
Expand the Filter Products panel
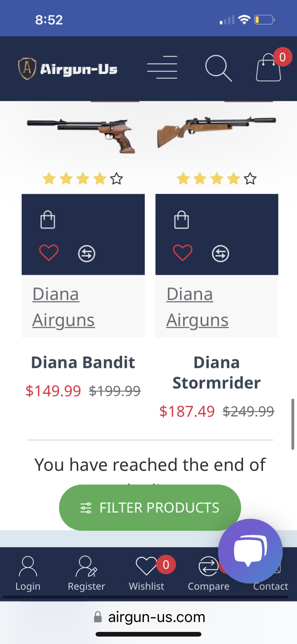tap(150, 507)
